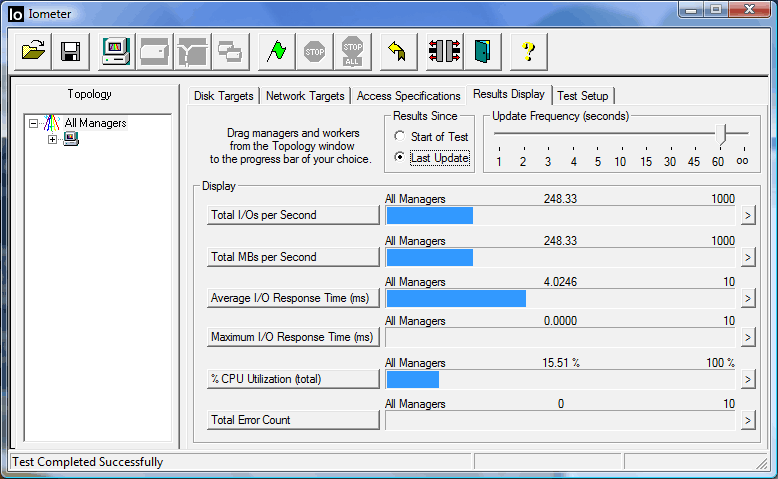The width and height of the screenshot is (778, 479).
Task: Click the 248.33 value above Total I/Os bar
Action: [x=560, y=199]
